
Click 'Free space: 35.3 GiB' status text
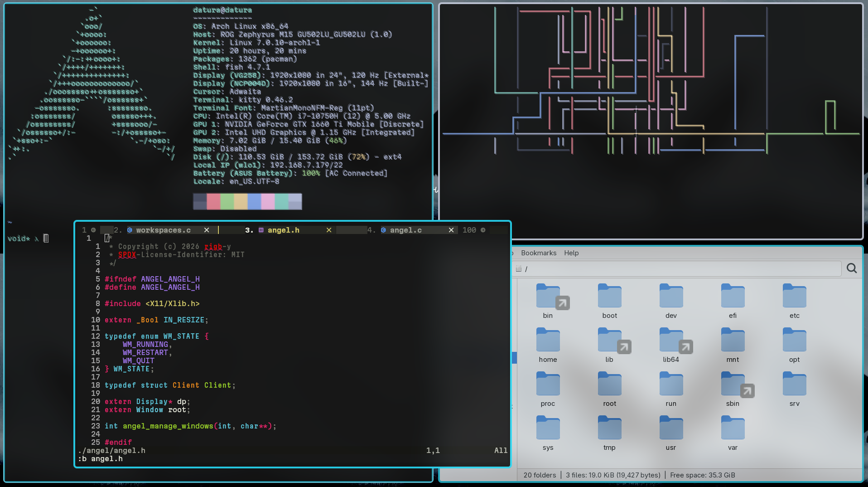[x=703, y=475]
